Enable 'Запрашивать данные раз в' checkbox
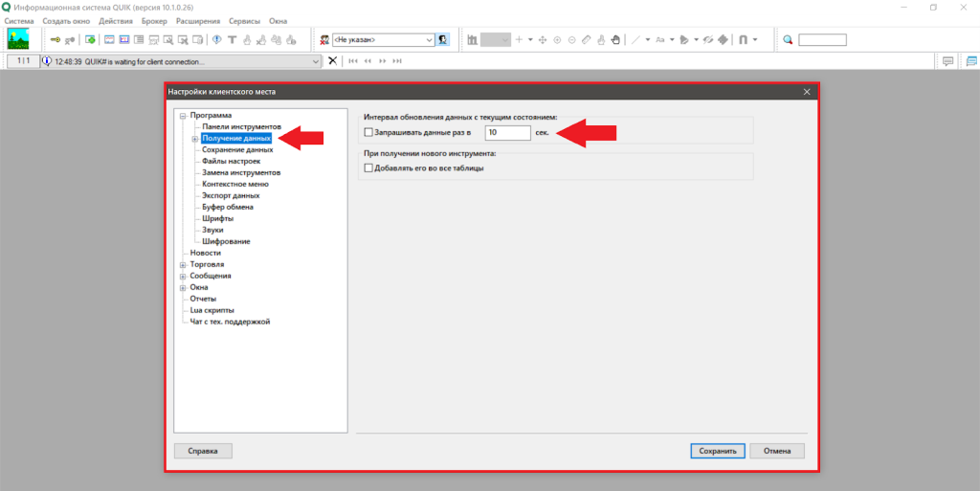This screenshot has height=491, width=980. [368, 132]
